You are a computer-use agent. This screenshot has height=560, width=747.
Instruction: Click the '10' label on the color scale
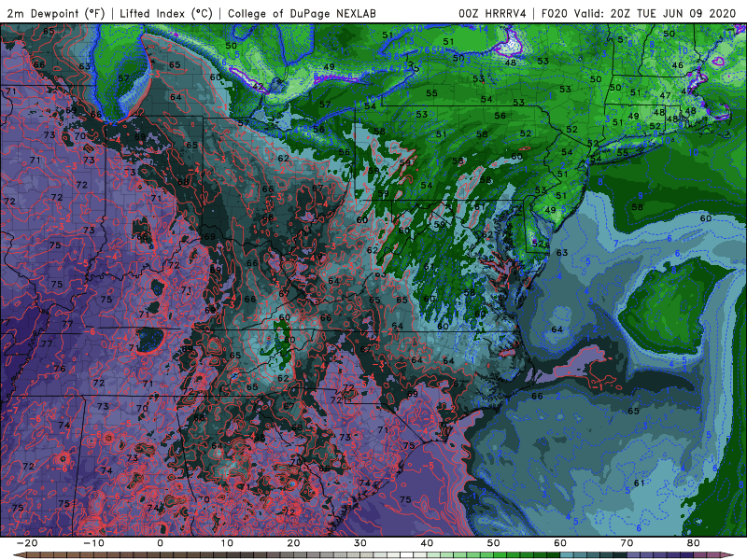pyautogui.click(x=227, y=543)
